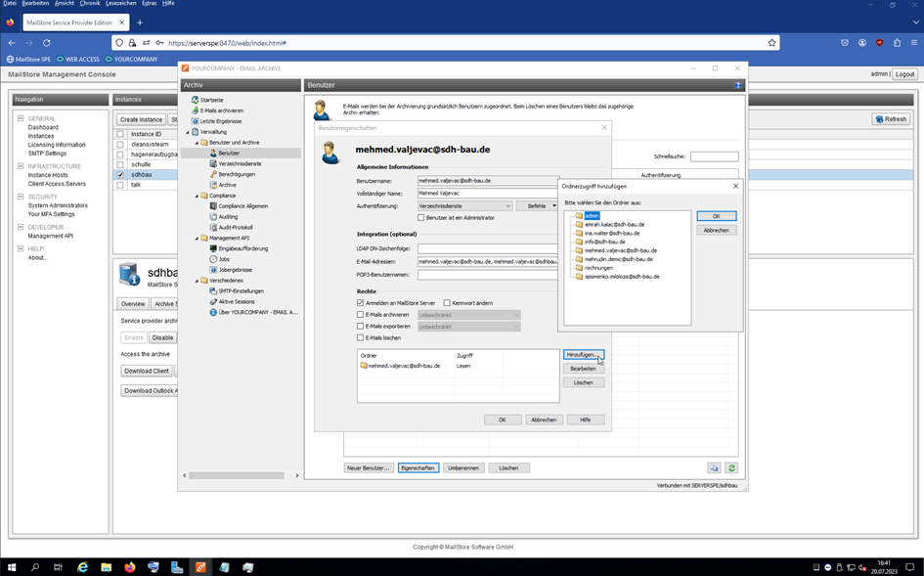Click the Jobs clock icon entry
The height and width of the screenshot is (576, 924).
224,259
